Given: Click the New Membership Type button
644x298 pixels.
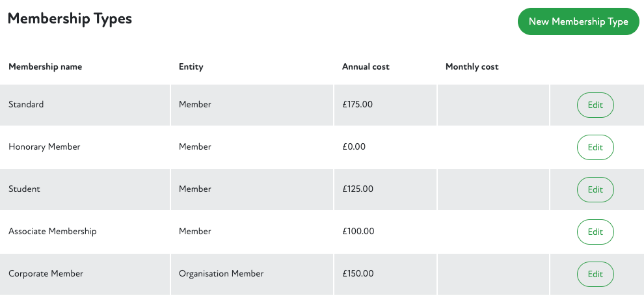Looking at the screenshot, I should coord(578,21).
